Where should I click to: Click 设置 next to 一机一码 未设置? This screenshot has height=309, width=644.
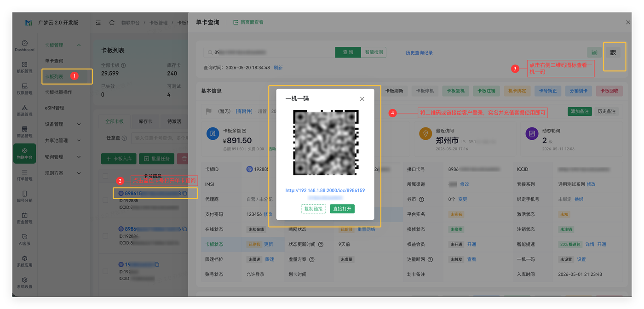click(x=581, y=259)
